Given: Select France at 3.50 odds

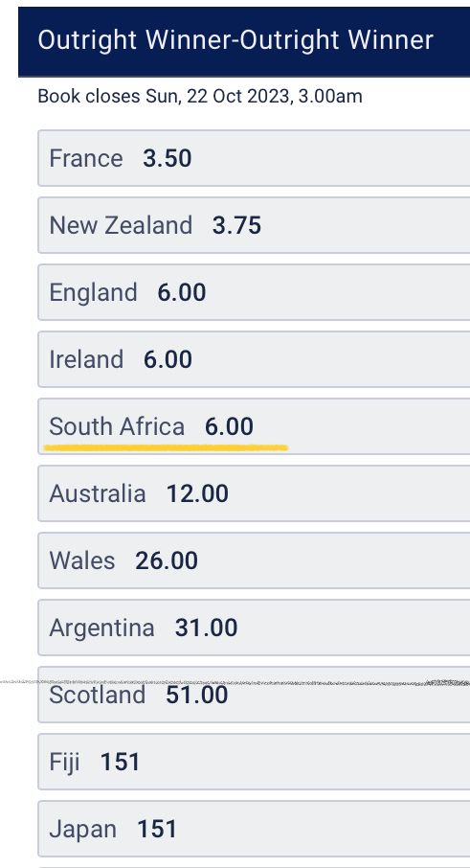Looking at the screenshot, I should pyautogui.click(x=254, y=158).
